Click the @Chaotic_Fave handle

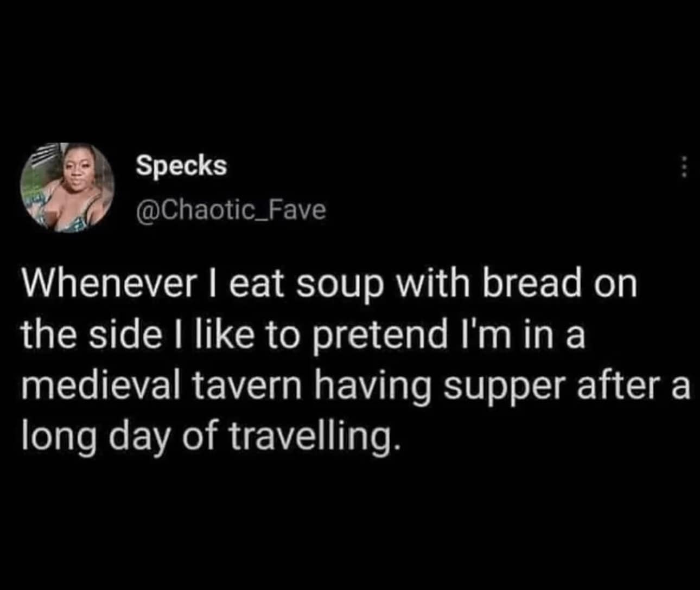coord(231,209)
